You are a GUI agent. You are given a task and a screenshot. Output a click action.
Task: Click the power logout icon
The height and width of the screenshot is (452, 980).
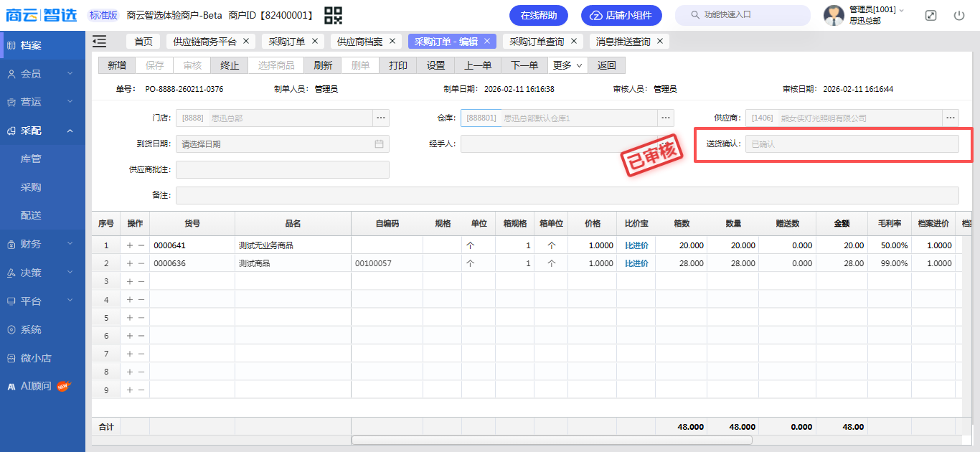pyautogui.click(x=959, y=15)
